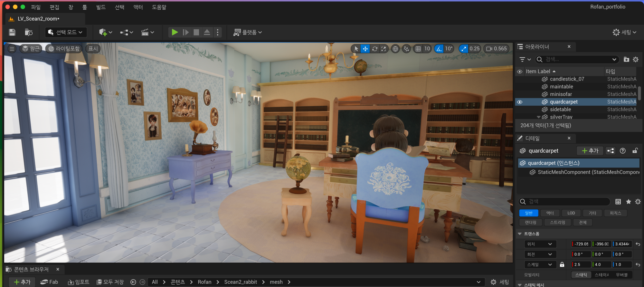Open the 액터 menu
This screenshot has height=287, width=644.
(x=138, y=7)
